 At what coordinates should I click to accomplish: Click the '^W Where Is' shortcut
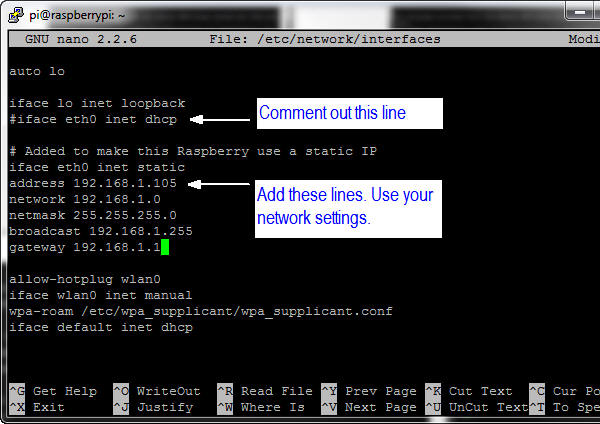coord(261,407)
